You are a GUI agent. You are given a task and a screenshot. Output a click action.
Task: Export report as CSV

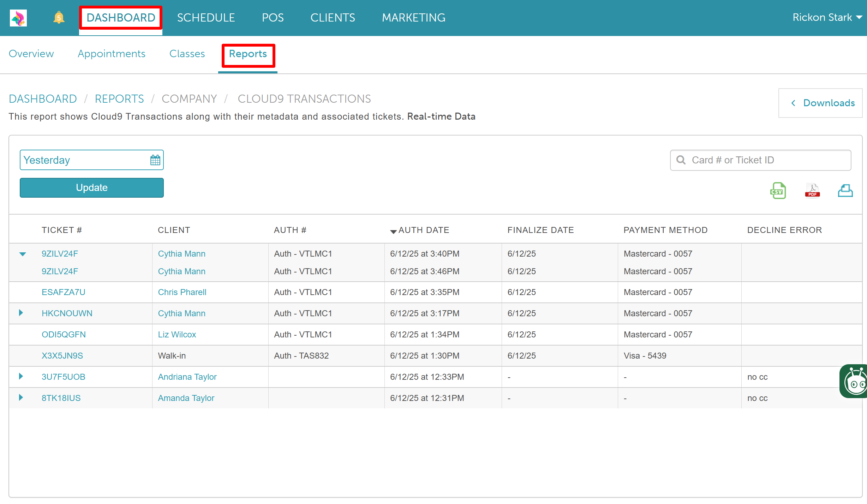(778, 191)
